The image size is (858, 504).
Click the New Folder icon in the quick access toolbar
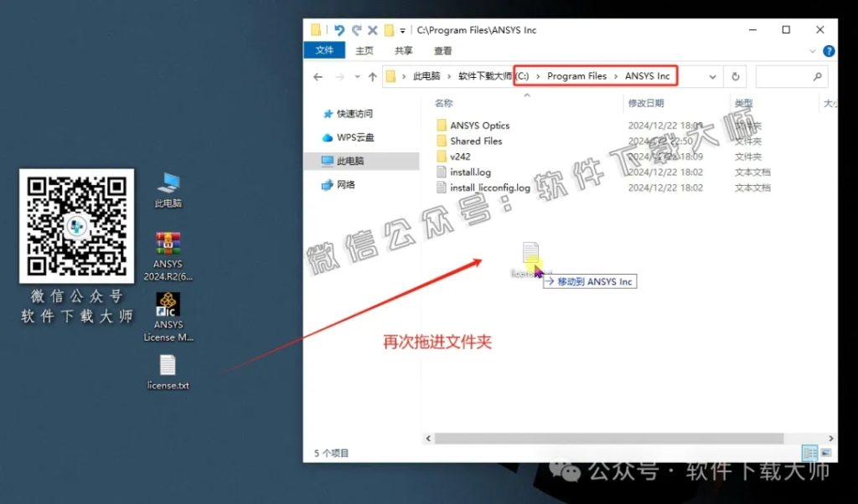[x=388, y=29]
